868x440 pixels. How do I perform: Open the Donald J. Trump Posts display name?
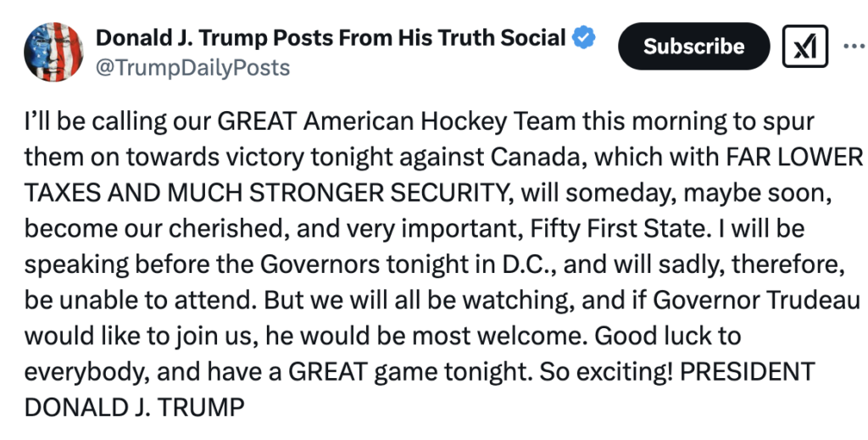pyautogui.click(x=331, y=37)
